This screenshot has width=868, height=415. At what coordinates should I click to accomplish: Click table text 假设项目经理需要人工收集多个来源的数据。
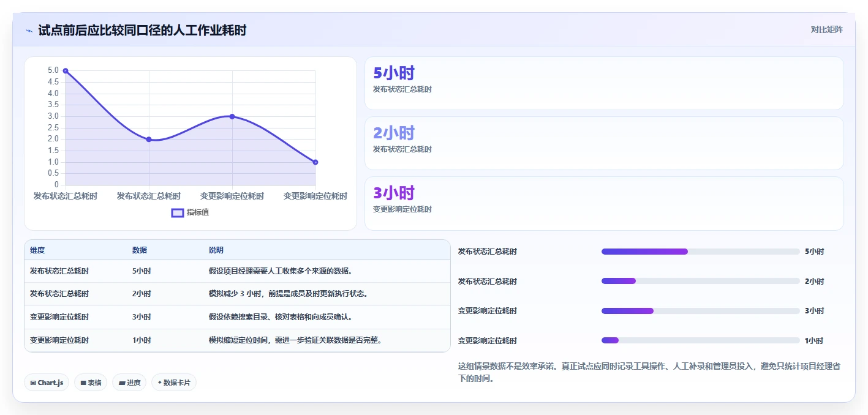click(281, 271)
